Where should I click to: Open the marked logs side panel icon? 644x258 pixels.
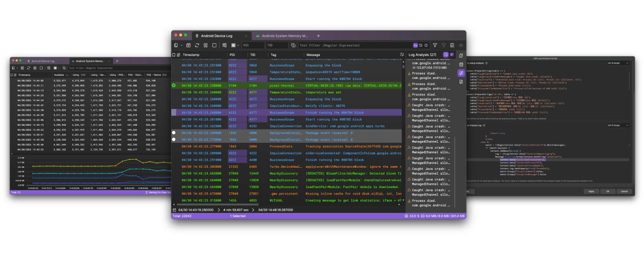[461, 56]
